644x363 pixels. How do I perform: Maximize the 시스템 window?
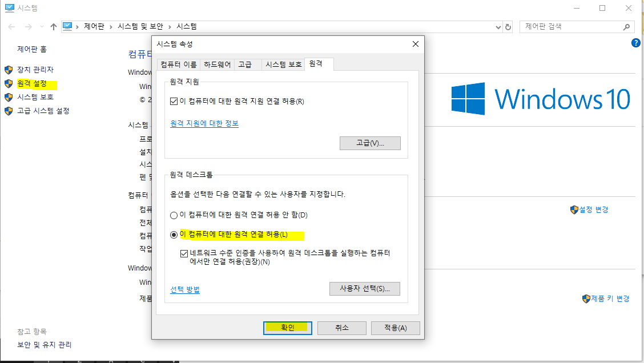click(x=602, y=8)
